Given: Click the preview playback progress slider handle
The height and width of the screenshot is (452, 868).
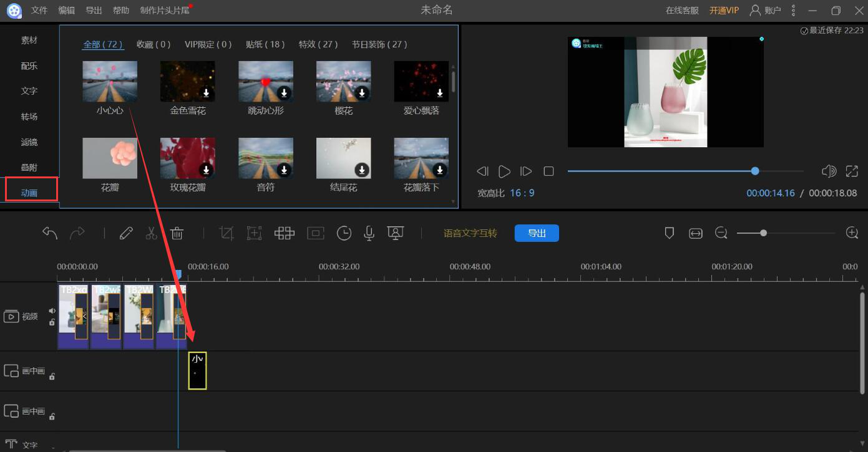Looking at the screenshot, I should pyautogui.click(x=755, y=171).
